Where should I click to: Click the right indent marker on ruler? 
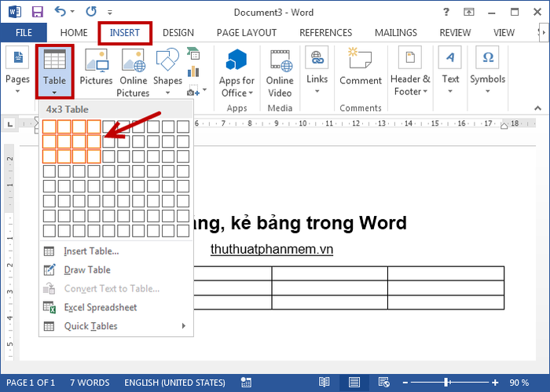point(504,126)
